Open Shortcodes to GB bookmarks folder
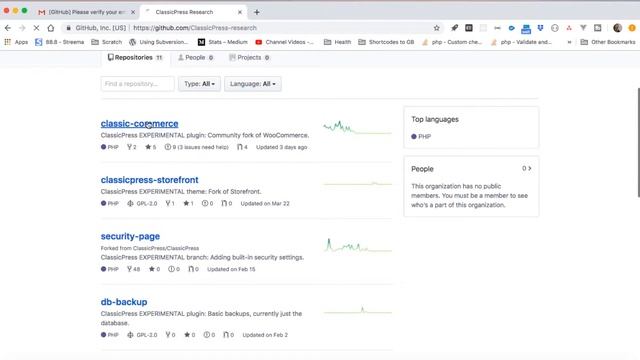The height and width of the screenshot is (360, 640). click(386, 42)
